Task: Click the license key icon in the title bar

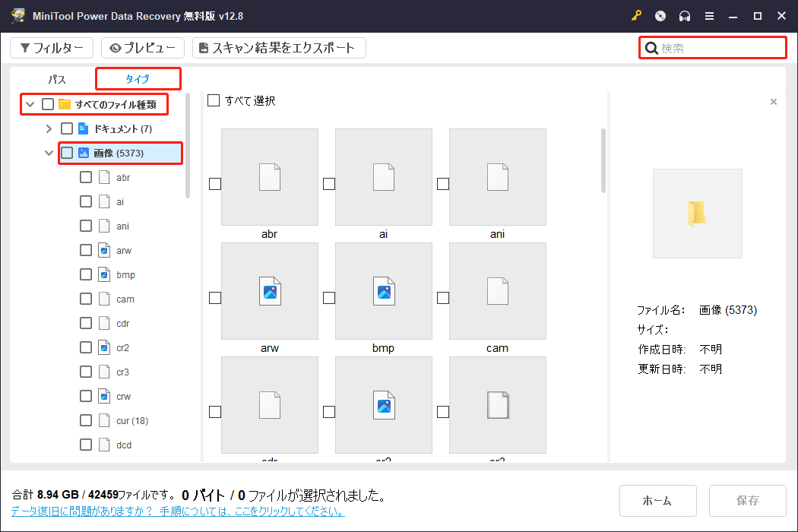Action: pyautogui.click(x=637, y=15)
